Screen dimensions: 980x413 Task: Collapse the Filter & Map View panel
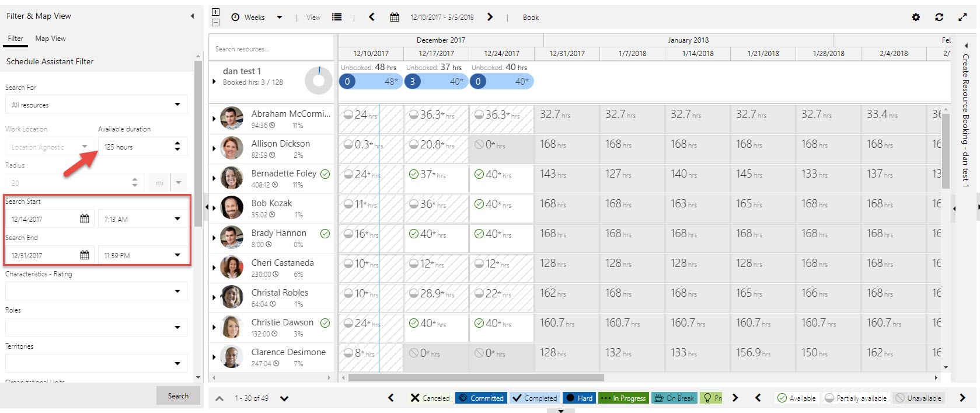coord(193,16)
